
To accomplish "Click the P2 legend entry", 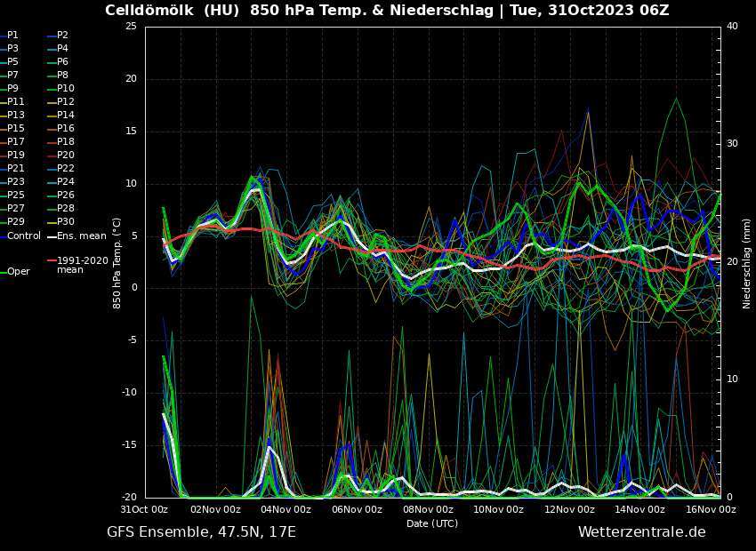I will pos(62,36).
